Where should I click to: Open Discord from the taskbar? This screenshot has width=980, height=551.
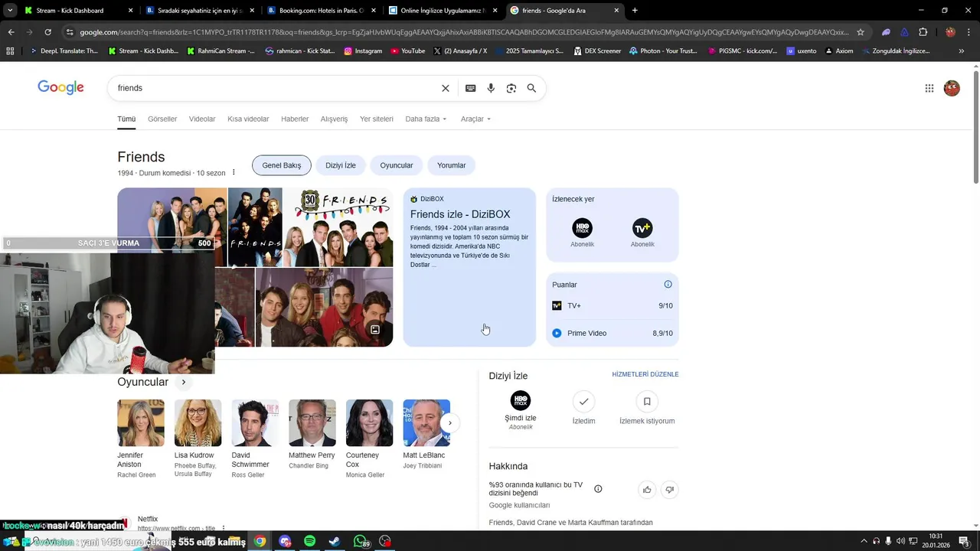tap(285, 541)
